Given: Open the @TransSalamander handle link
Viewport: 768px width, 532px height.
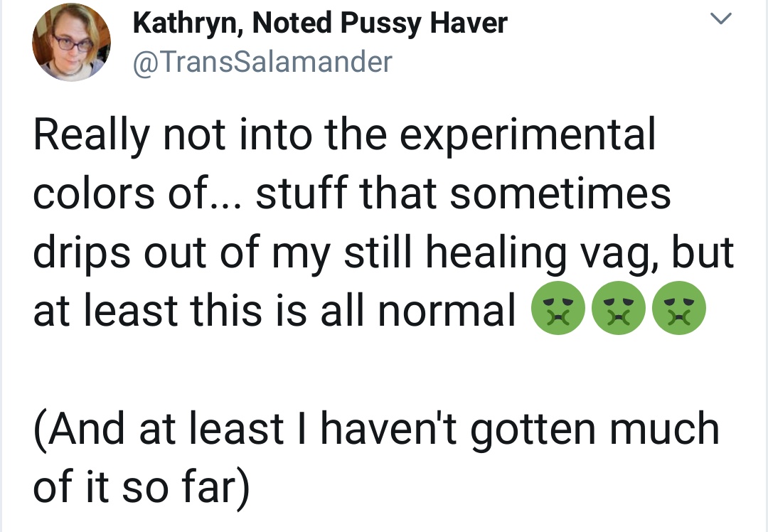Looking at the screenshot, I should (x=262, y=62).
